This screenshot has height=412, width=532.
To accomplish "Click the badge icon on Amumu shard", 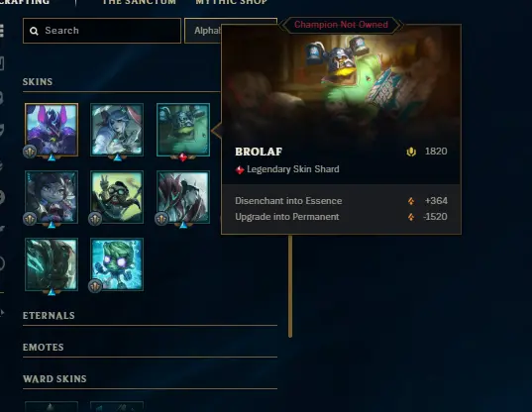I will point(95,286).
